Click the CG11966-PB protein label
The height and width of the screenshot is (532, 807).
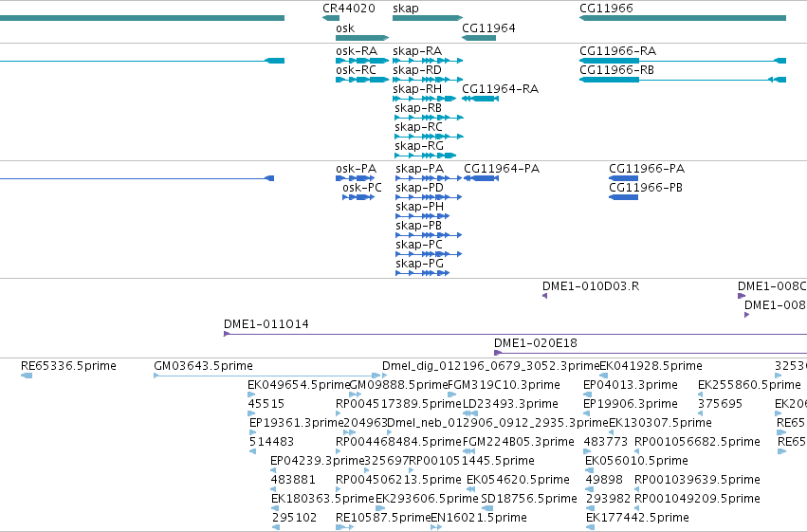tap(646, 188)
